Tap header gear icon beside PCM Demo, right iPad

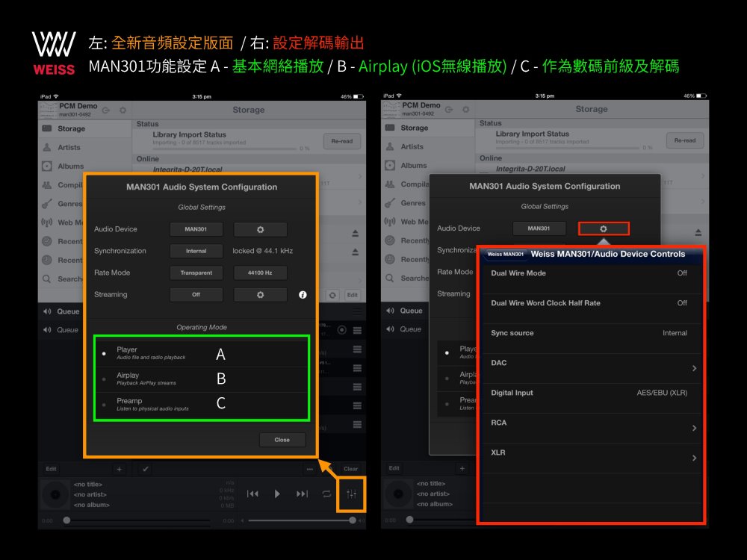[466, 110]
